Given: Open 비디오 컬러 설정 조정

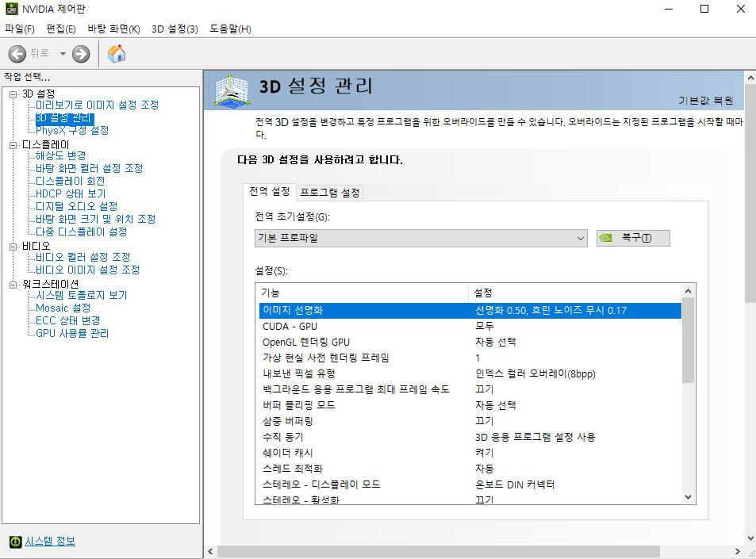Looking at the screenshot, I should [83, 258].
